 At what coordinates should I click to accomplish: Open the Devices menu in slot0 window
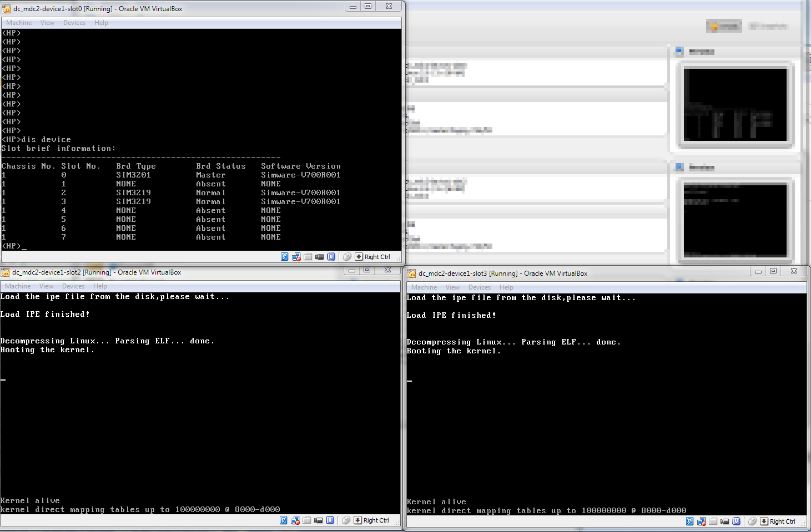point(74,23)
